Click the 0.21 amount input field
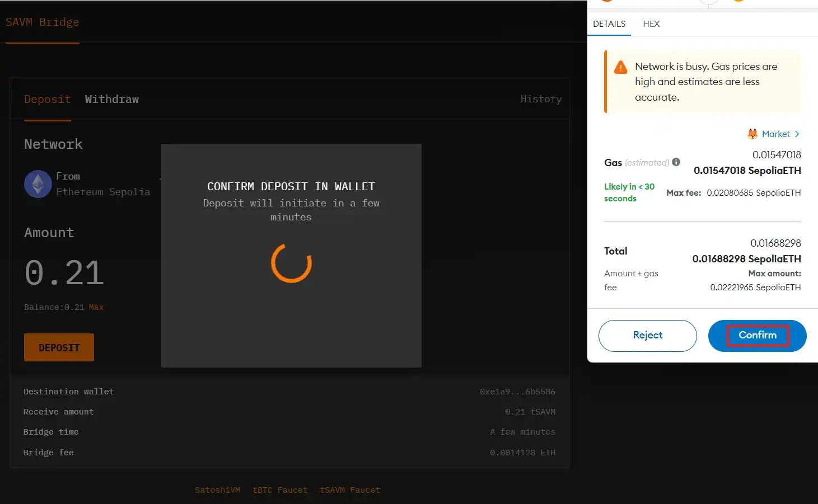 click(64, 273)
